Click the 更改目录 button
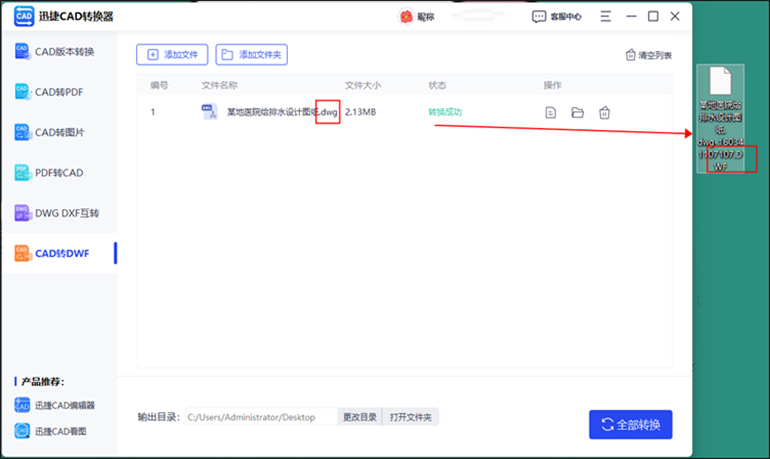The height and width of the screenshot is (459, 770). (x=359, y=417)
